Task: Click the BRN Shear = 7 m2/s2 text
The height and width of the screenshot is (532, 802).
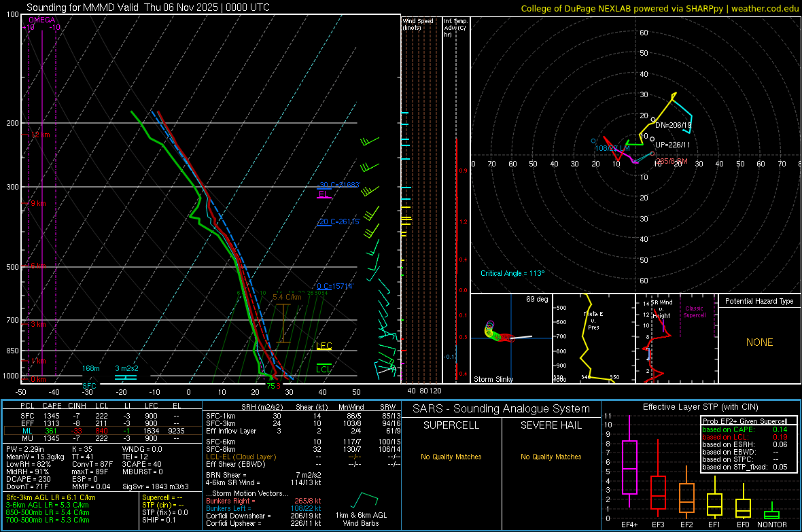Action: pyautogui.click(x=264, y=475)
